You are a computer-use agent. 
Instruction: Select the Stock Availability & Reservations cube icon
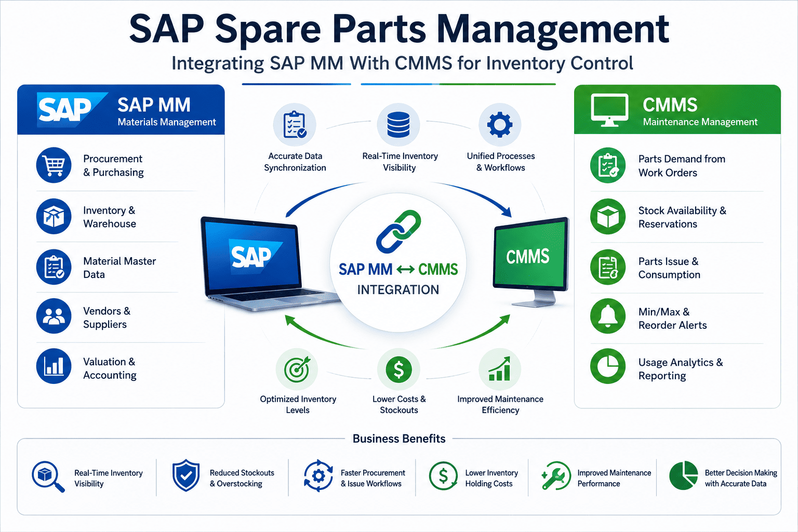(x=608, y=216)
